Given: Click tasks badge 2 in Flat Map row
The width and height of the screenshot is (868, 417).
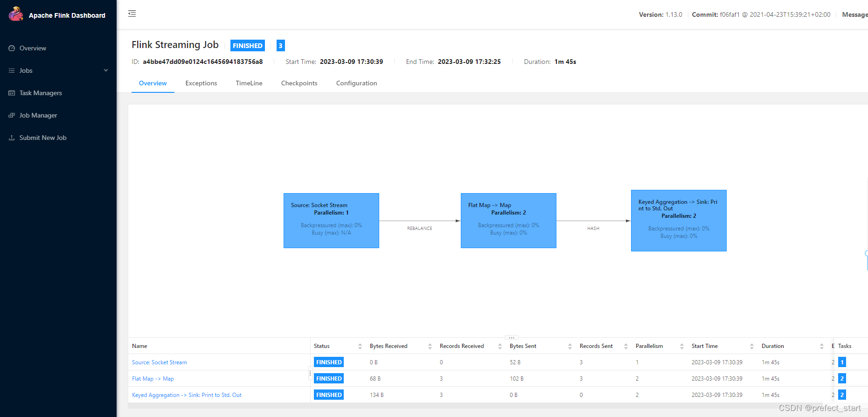Looking at the screenshot, I should [842, 379].
